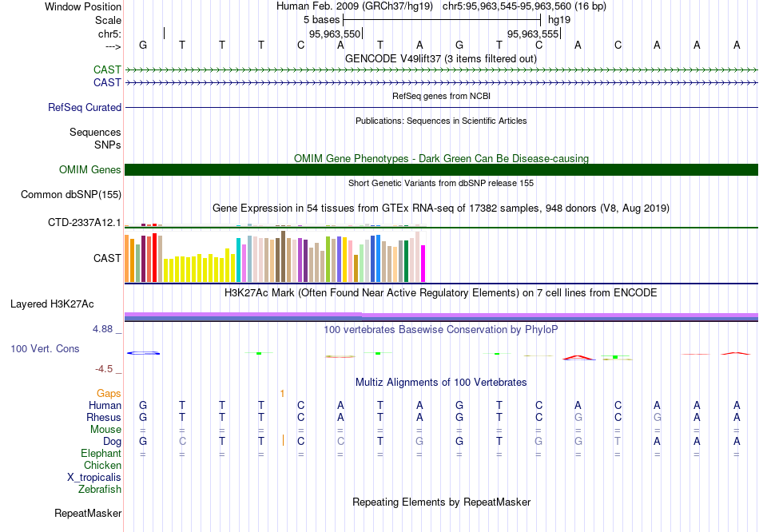The width and height of the screenshot is (759, 532).
Task: Open 100 vertebrates Basewise Conservation by PhyloP title
Action: [441, 330]
